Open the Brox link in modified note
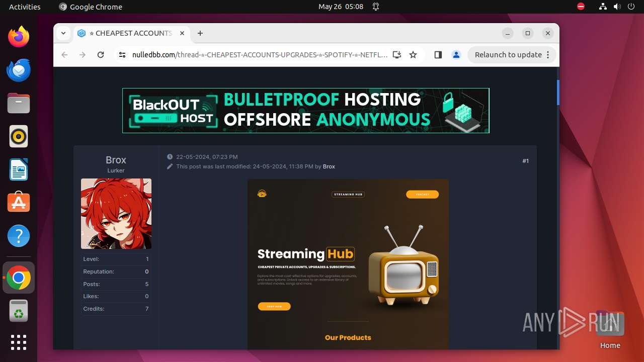This screenshot has height=362, width=644. (329, 166)
